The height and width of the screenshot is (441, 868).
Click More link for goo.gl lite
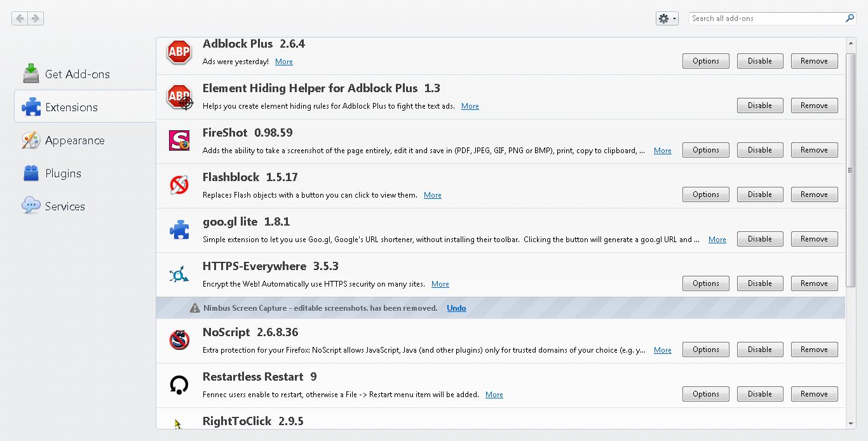click(x=717, y=240)
